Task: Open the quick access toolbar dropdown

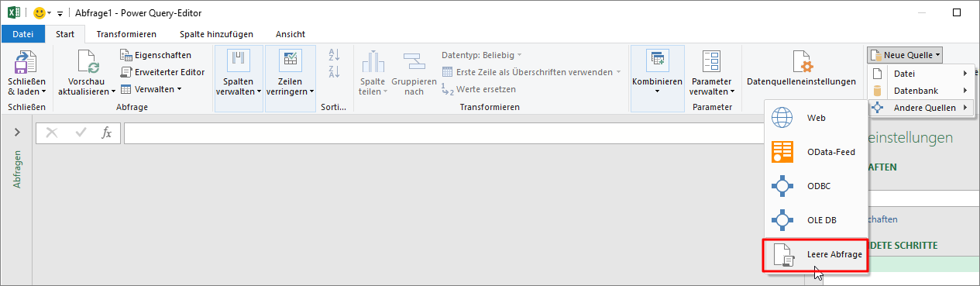Action: tap(60, 13)
